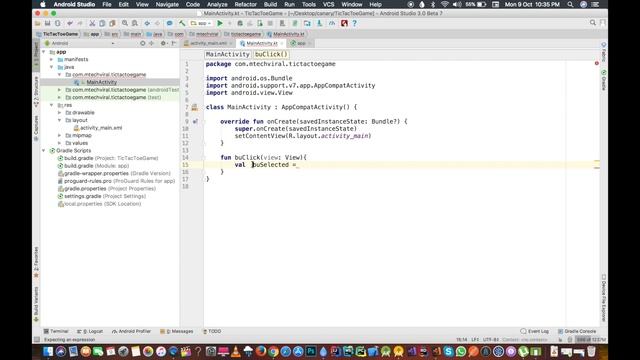Click the Open folder toolbar icon
The height and width of the screenshot is (360, 640).
tap(38, 23)
